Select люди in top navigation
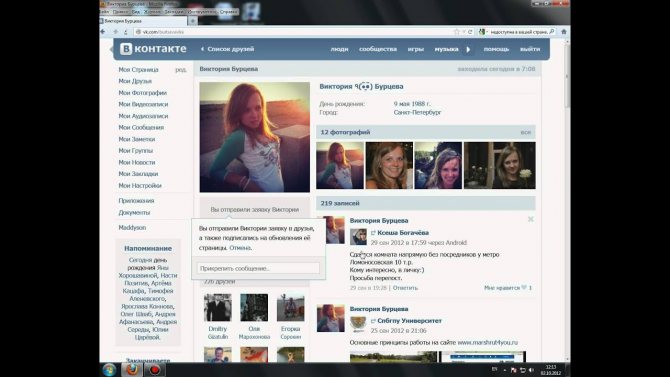670x377 pixels. click(x=339, y=49)
